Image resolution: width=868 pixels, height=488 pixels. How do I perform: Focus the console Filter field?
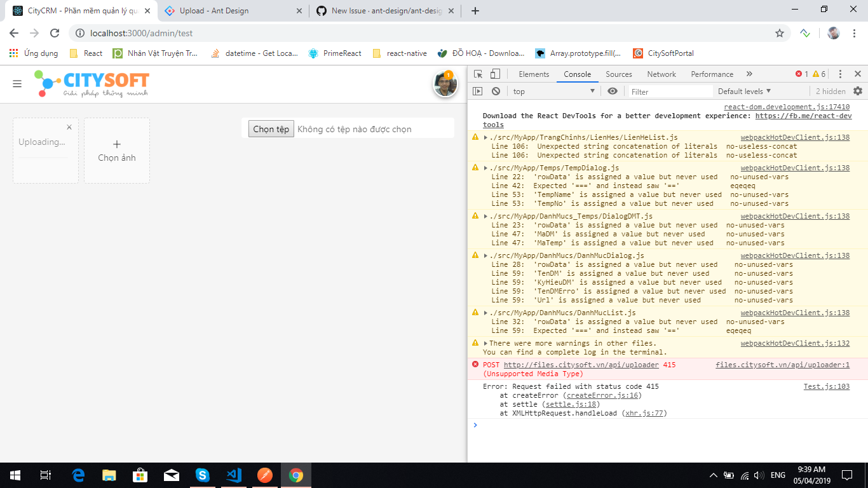click(x=671, y=91)
